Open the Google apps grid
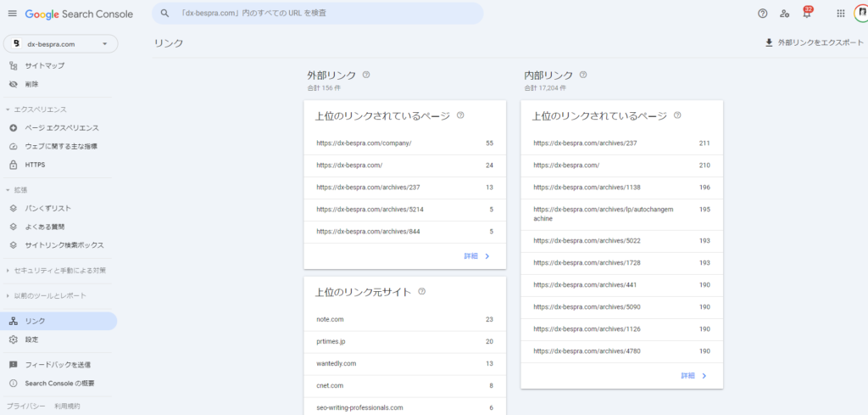Image resolution: width=868 pixels, height=415 pixels. (840, 14)
